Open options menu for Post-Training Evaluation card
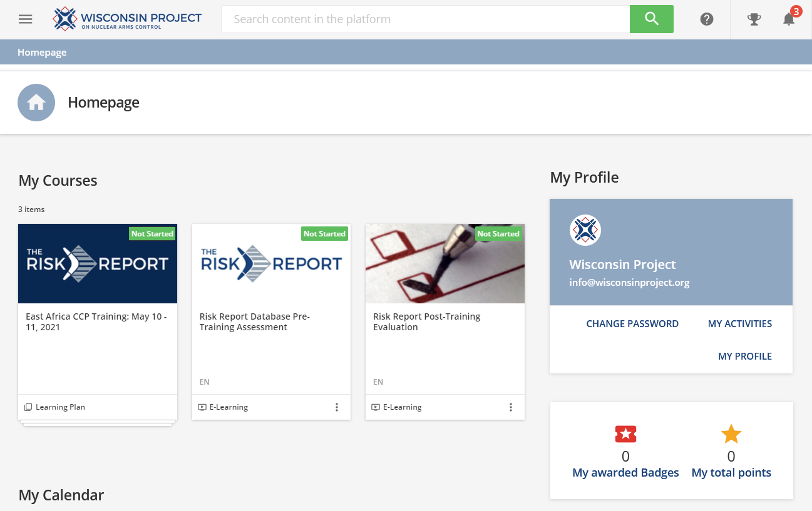Image resolution: width=812 pixels, height=511 pixels. (x=511, y=407)
